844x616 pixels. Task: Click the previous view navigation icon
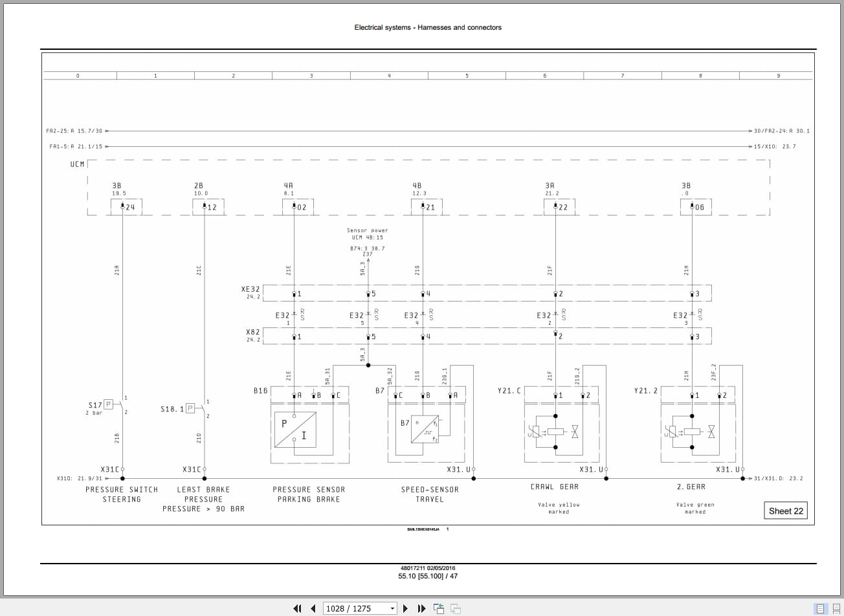point(439,608)
